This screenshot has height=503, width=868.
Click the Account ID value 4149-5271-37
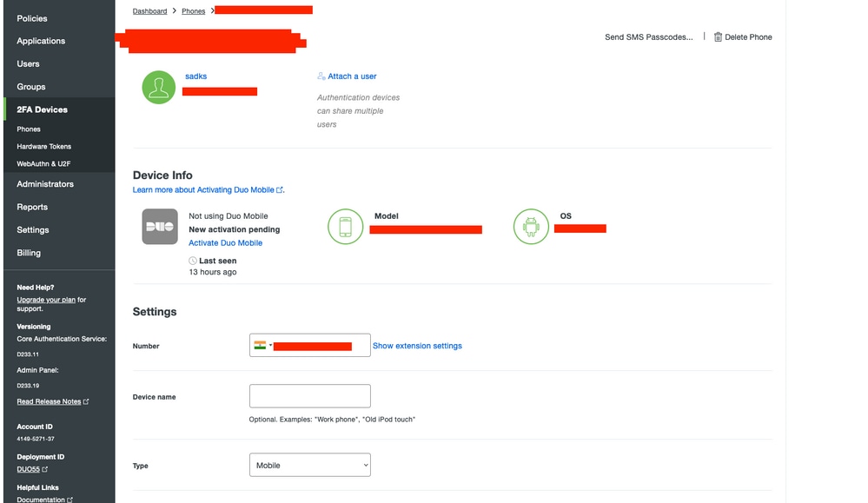[36, 439]
